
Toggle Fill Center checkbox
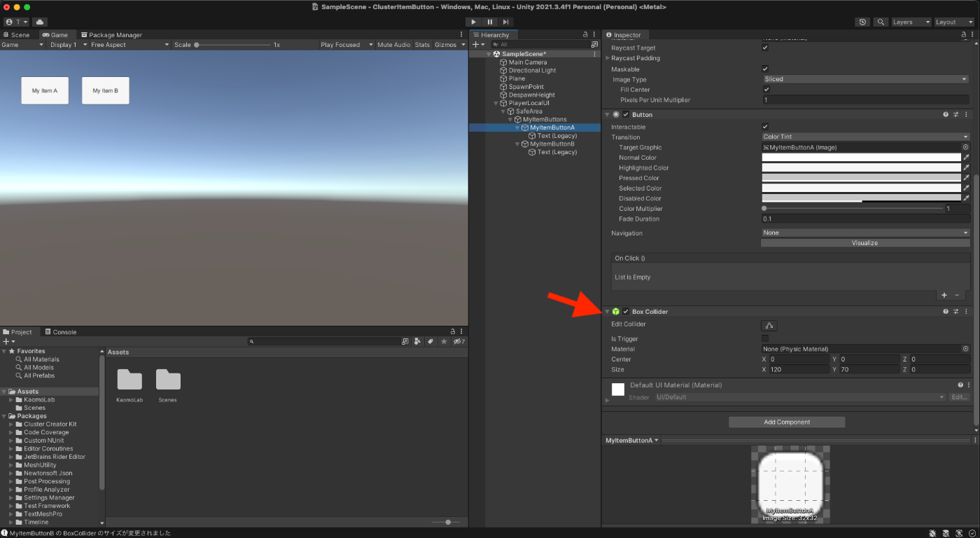(766, 90)
